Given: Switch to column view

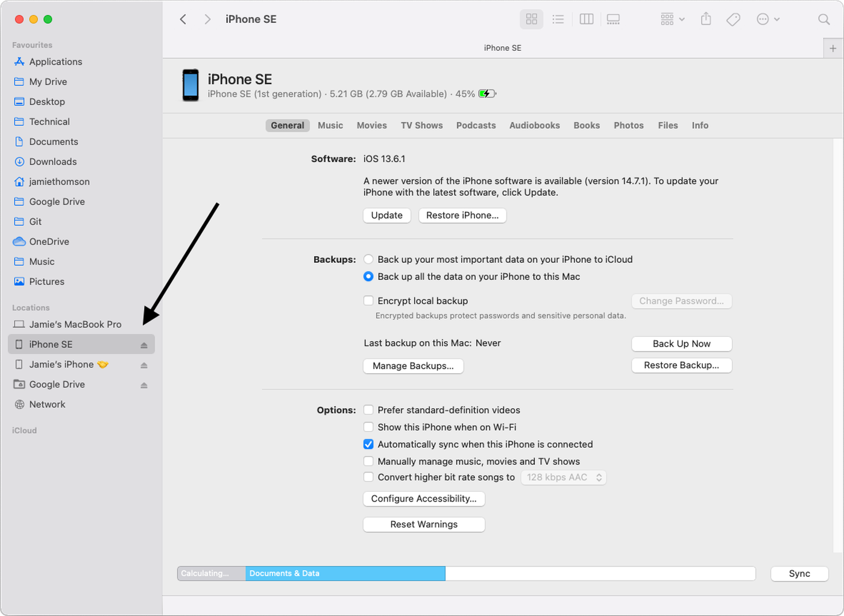Looking at the screenshot, I should click(587, 19).
